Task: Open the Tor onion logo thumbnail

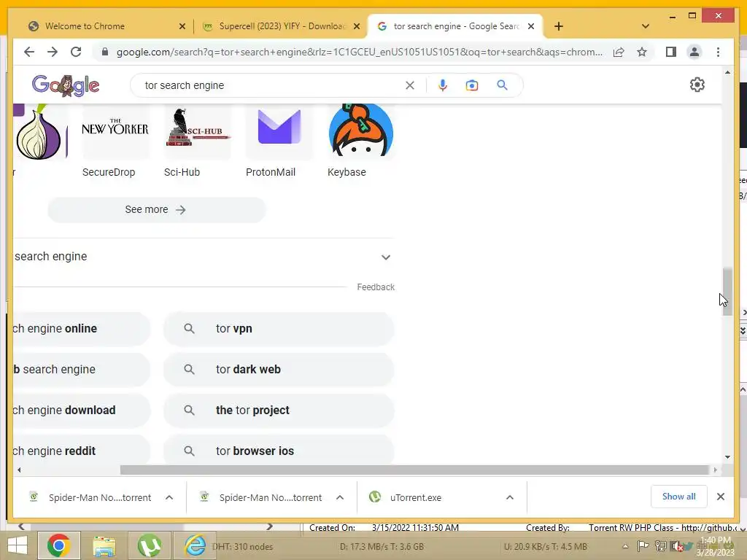Action: [x=39, y=133]
